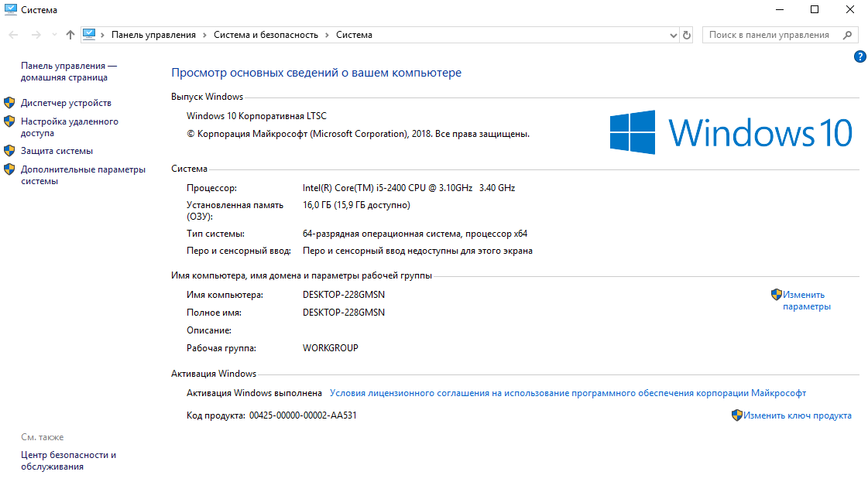Click the computer icon in address bar

tap(89, 35)
